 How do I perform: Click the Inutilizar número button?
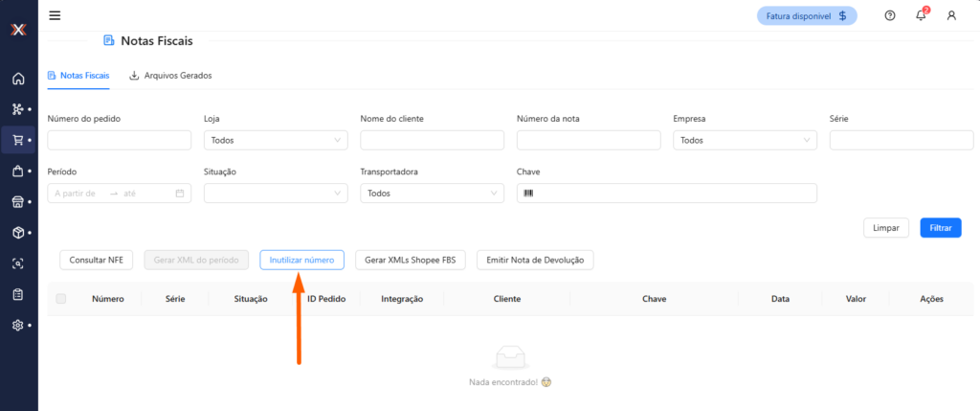coord(301,260)
